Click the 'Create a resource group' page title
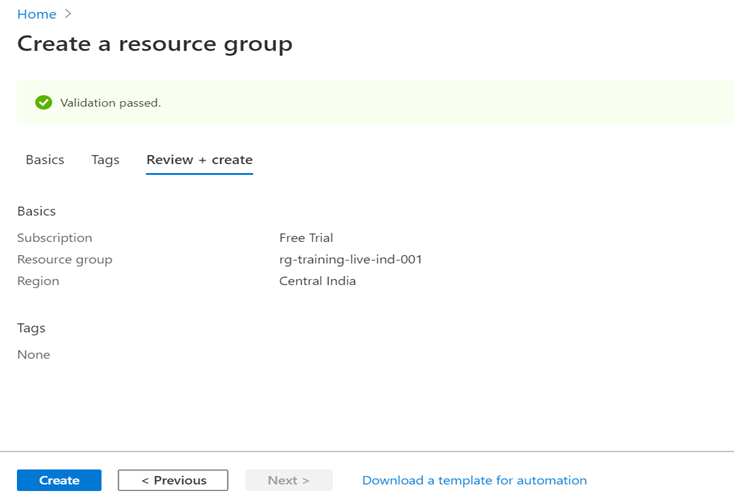The width and height of the screenshot is (734, 503). [x=155, y=44]
